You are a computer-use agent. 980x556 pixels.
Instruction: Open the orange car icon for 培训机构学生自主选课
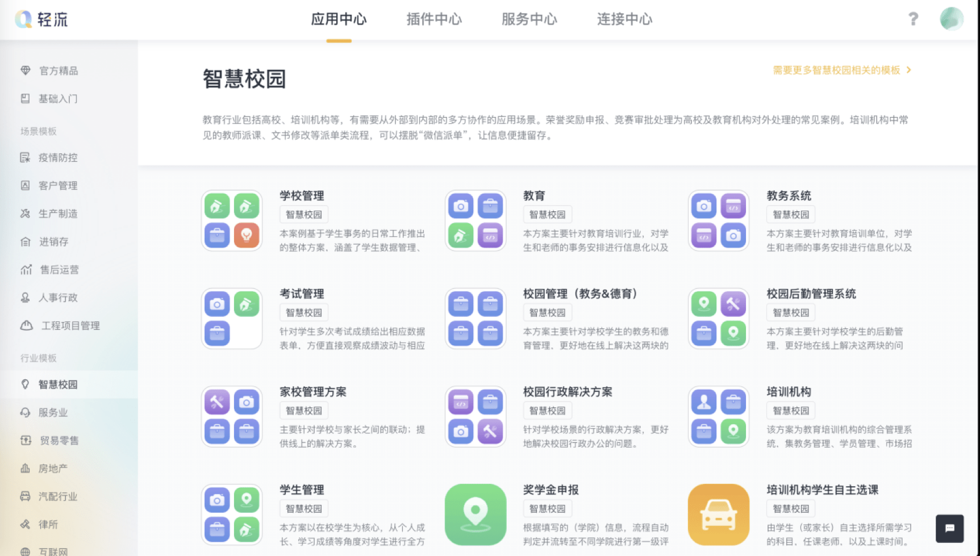(719, 515)
